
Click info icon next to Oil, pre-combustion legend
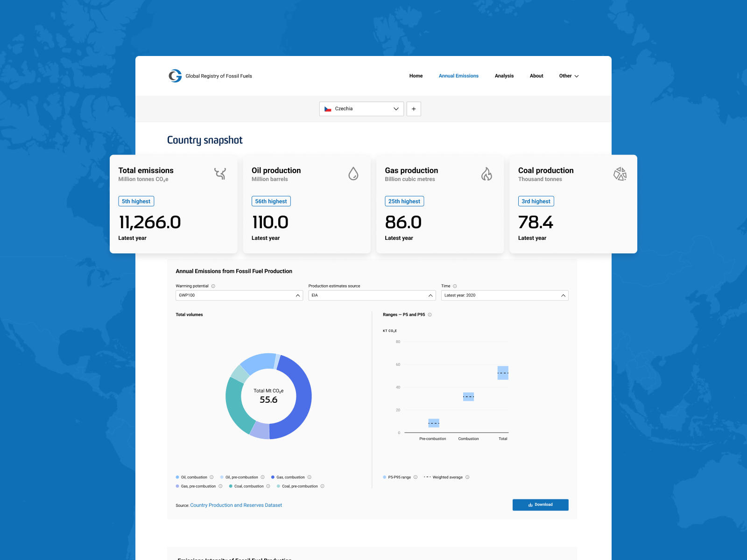click(x=262, y=477)
